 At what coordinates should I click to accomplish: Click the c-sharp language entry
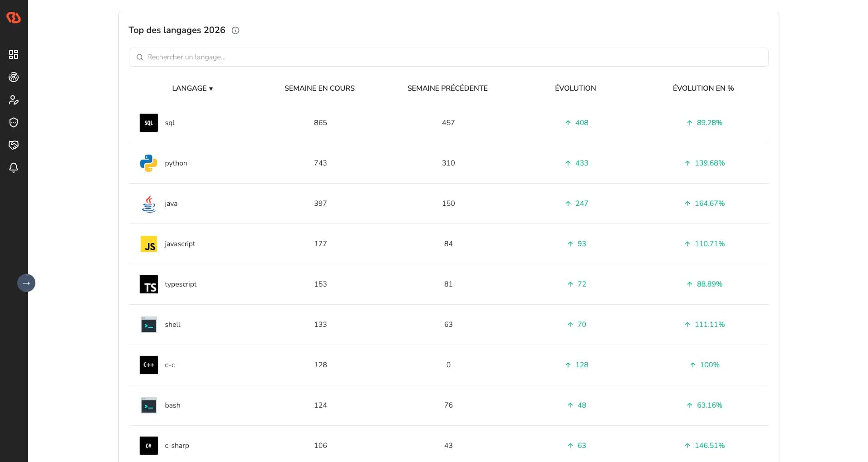pyautogui.click(x=177, y=445)
